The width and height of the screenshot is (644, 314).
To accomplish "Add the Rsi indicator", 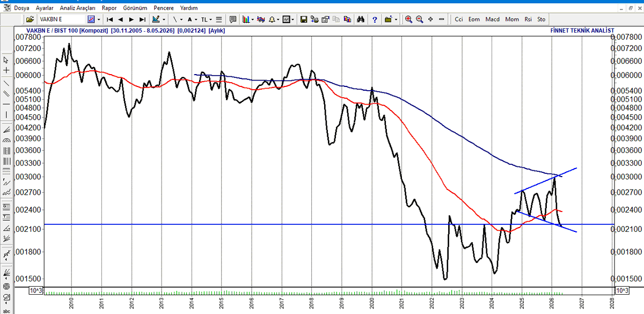I will pos(528,19).
